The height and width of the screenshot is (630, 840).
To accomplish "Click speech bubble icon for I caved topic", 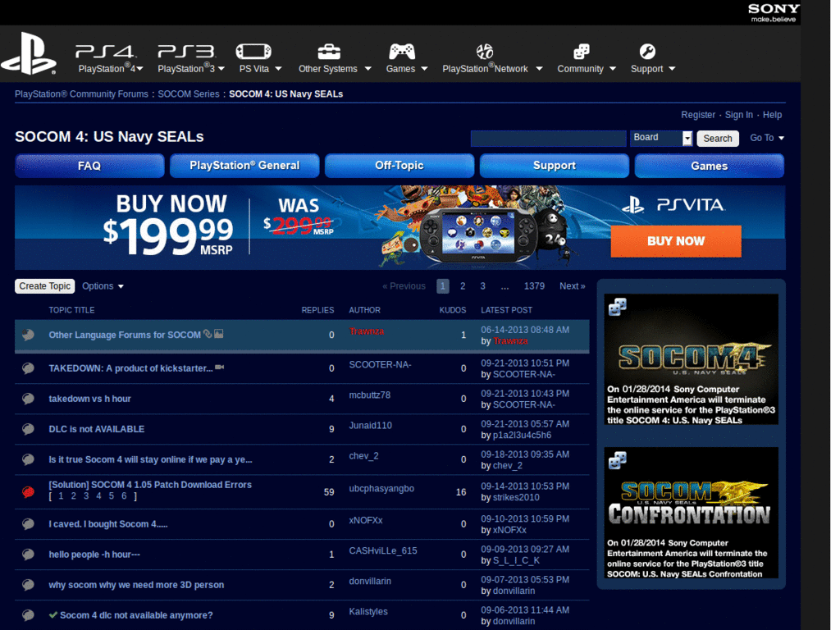I will click(x=29, y=524).
